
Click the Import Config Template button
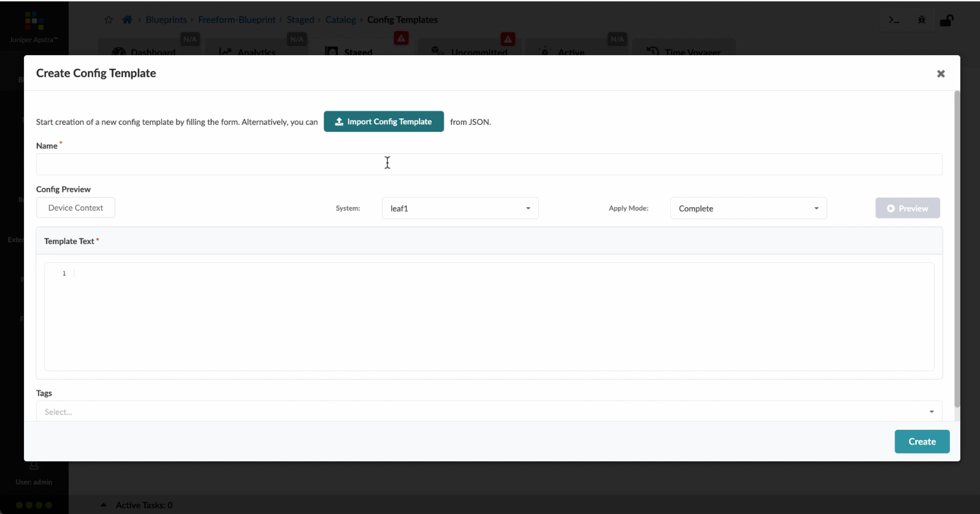coord(384,121)
